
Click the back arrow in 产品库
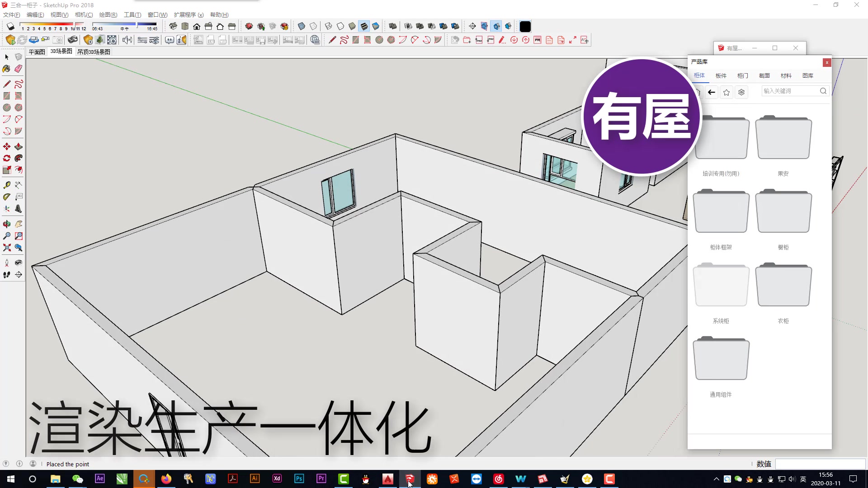coord(712,92)
